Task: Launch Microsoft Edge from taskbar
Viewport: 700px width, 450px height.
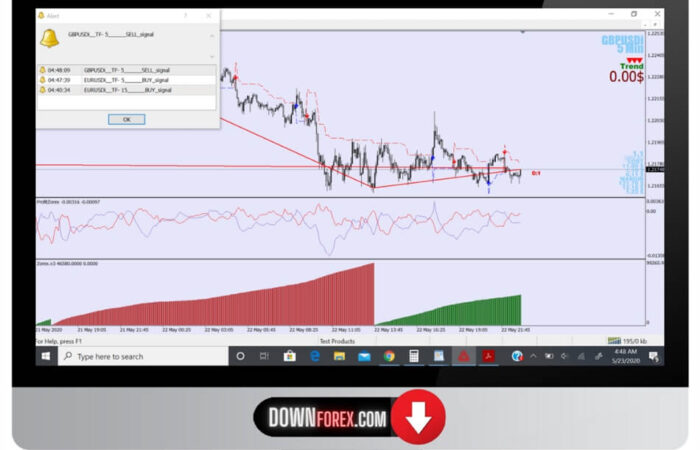Action: pos(315,356)
